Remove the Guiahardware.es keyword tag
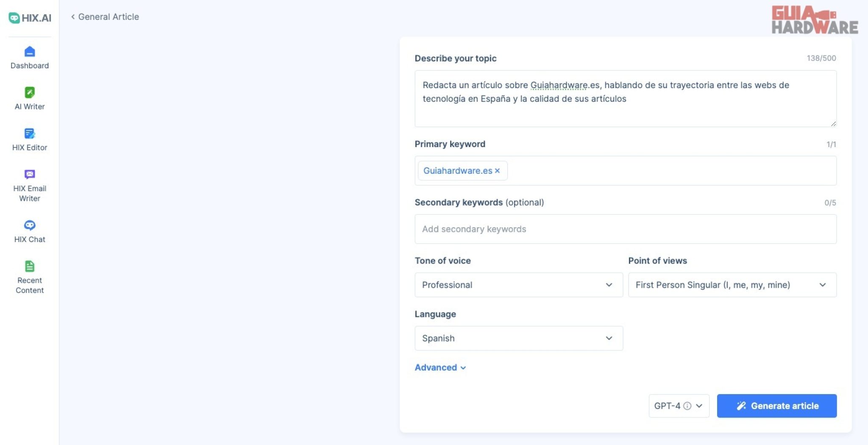The width and height of the screenshot is (868, 445). (x=498, y=171)
